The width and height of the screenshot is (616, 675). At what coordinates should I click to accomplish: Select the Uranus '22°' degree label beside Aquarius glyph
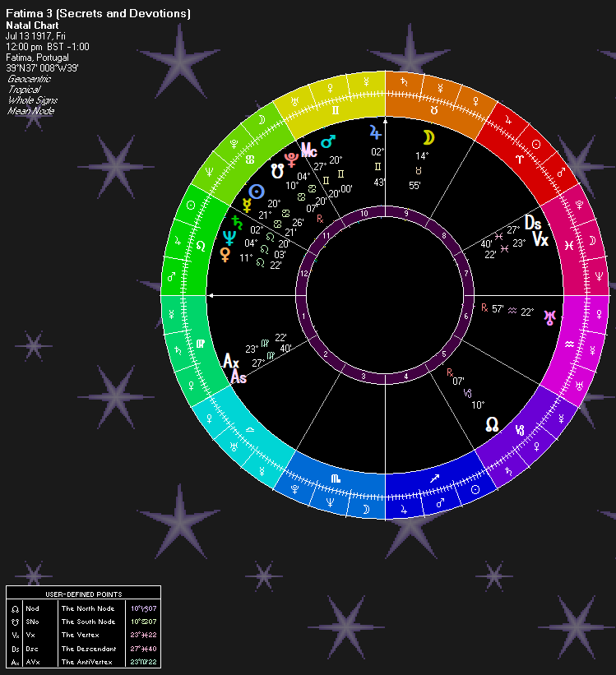click(527, 312)
